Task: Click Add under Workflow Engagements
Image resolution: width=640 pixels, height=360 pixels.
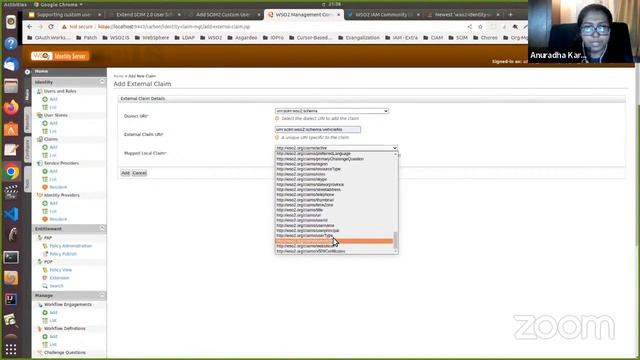Action: [53, 312]
